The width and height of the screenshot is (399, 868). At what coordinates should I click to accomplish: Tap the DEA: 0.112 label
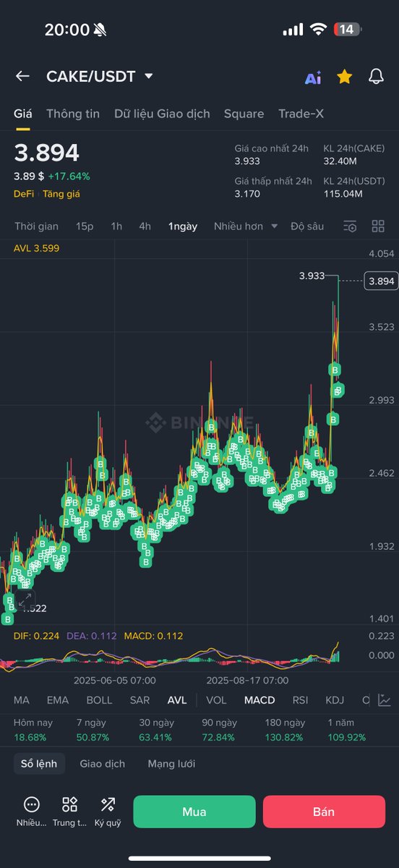click(x=91, y=636)
